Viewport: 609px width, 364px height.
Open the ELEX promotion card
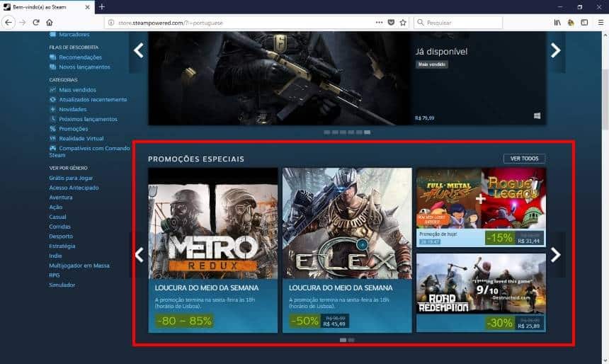tap(347, 250)
